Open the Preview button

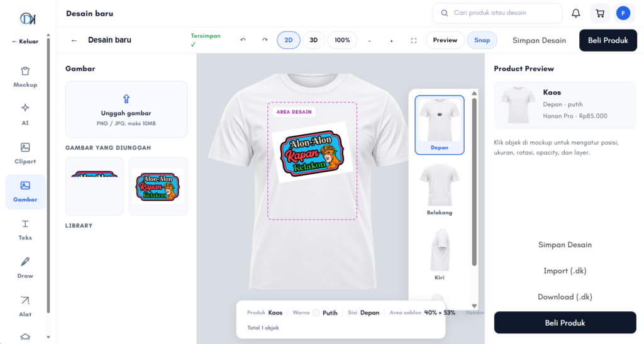(x=445, y=40)
